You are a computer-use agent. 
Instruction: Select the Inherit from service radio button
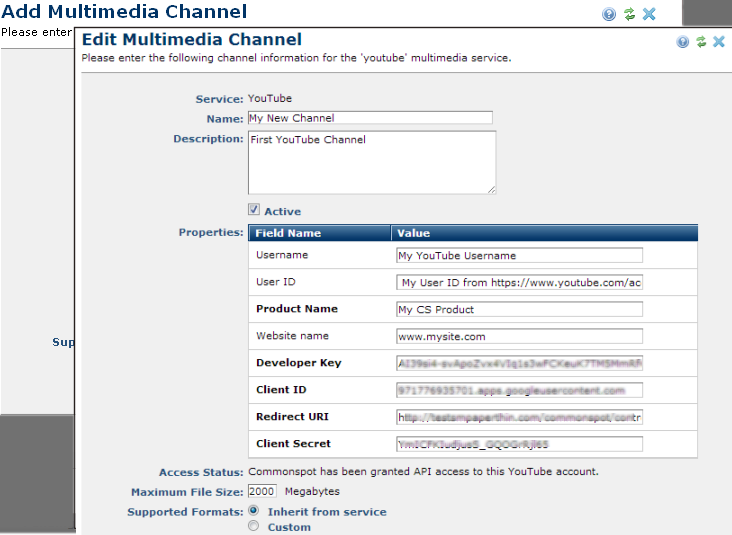click(254, 510)
